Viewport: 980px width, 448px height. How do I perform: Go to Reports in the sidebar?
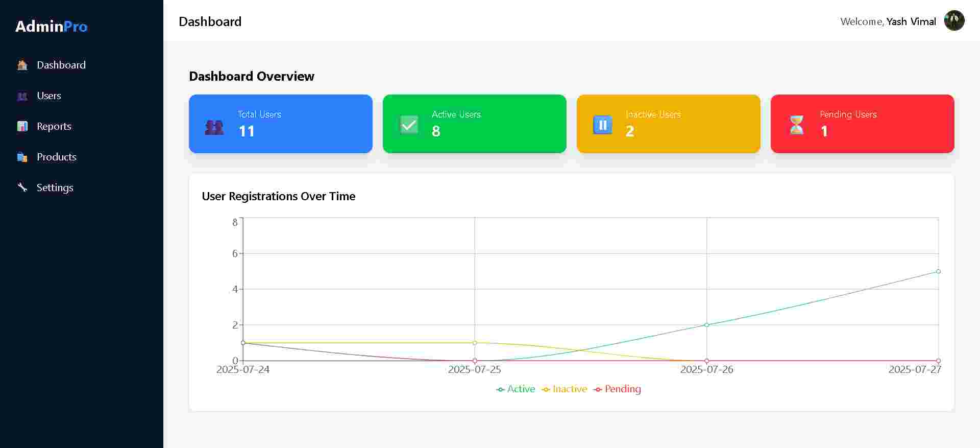pos(54,127)
